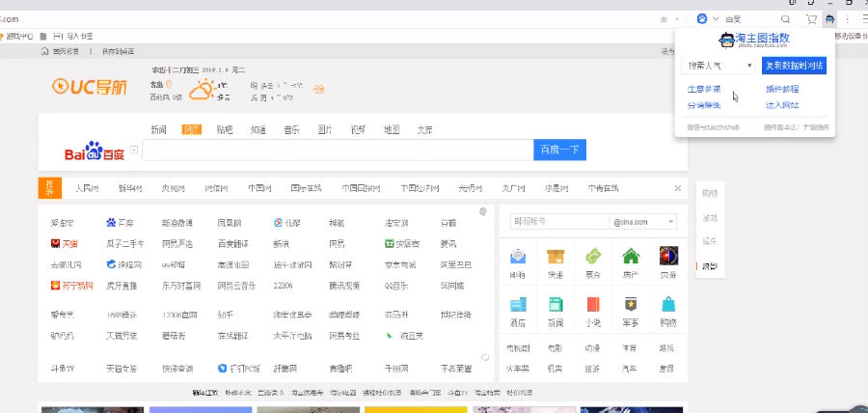Open 人民网 in the recommended bar
The width and height of the screenshot is (868, 413).
(x=87, y=188)
